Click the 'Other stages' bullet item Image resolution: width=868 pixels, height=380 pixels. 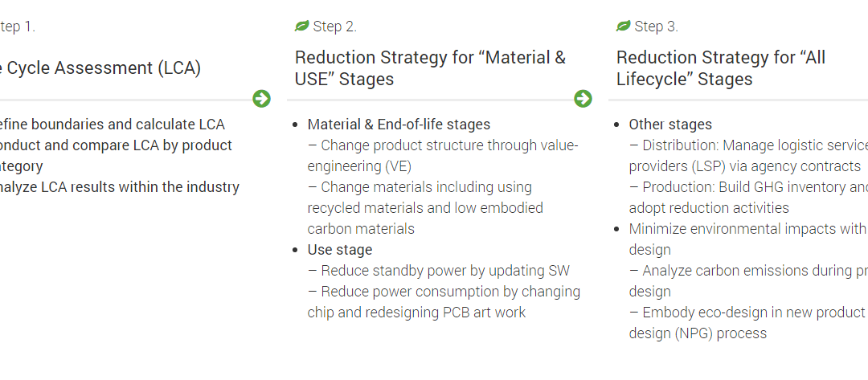[x=670, y=125]
